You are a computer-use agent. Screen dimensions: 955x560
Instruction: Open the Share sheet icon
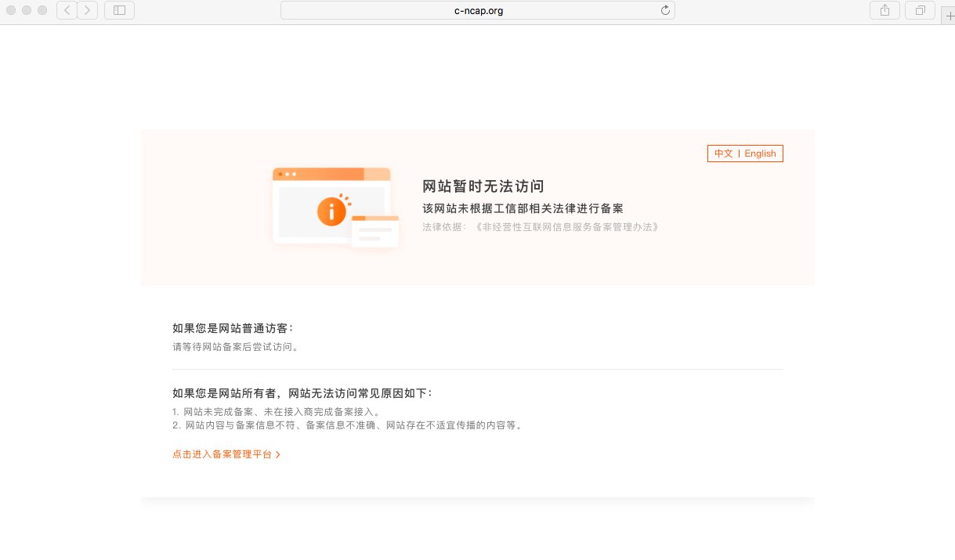tap(884, 10)
